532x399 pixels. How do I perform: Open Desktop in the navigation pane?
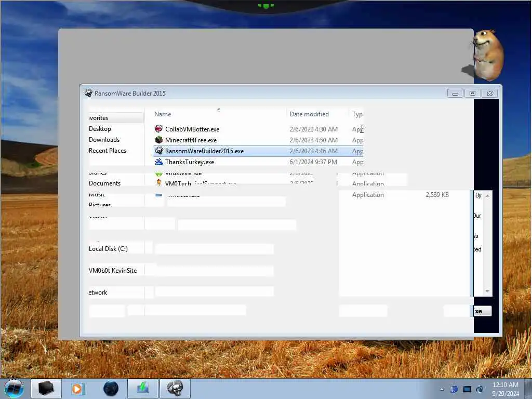[100, 129]
